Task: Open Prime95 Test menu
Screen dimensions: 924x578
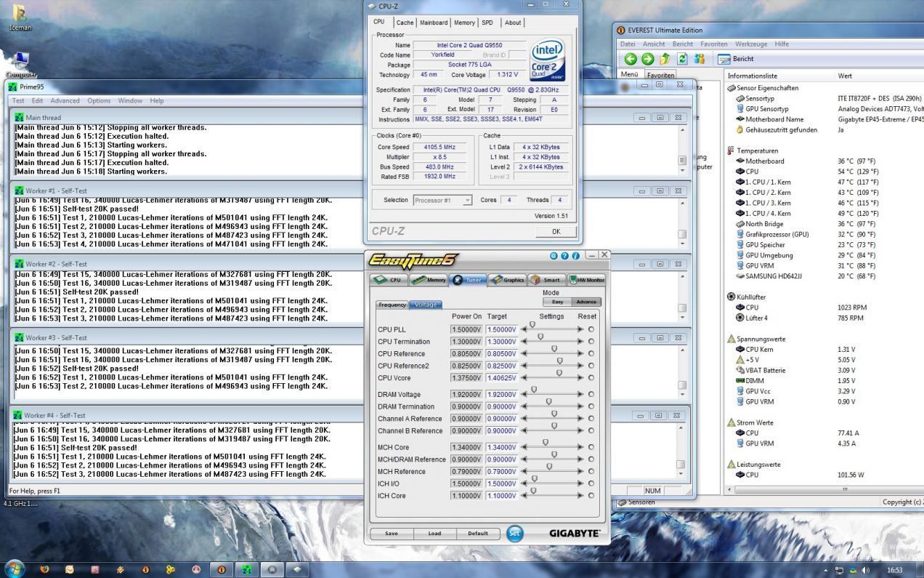Action: [x=18, y=100]
